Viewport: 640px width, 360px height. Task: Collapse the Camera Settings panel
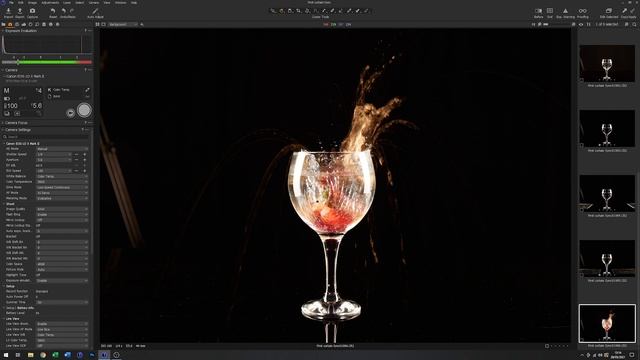[3, 130]
